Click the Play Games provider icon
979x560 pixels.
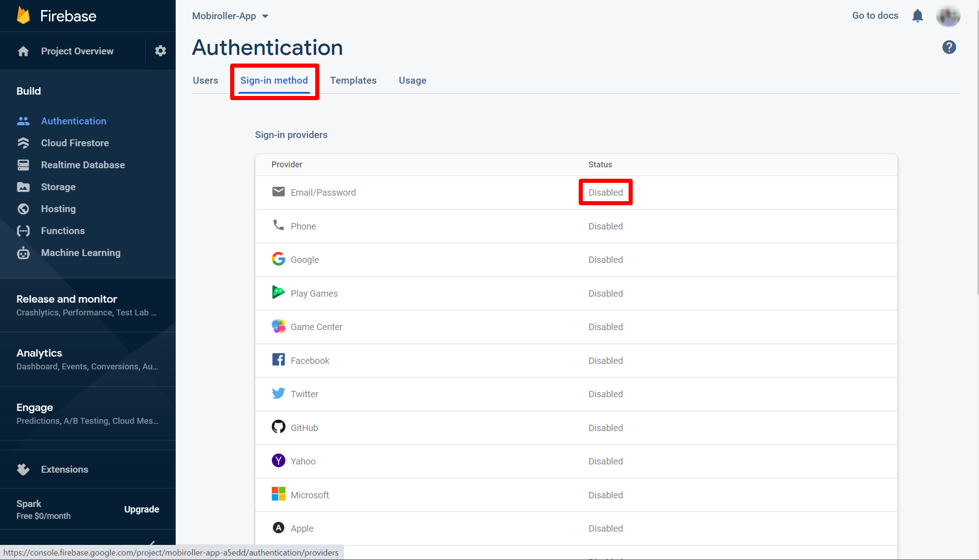[x=279, y=292]
